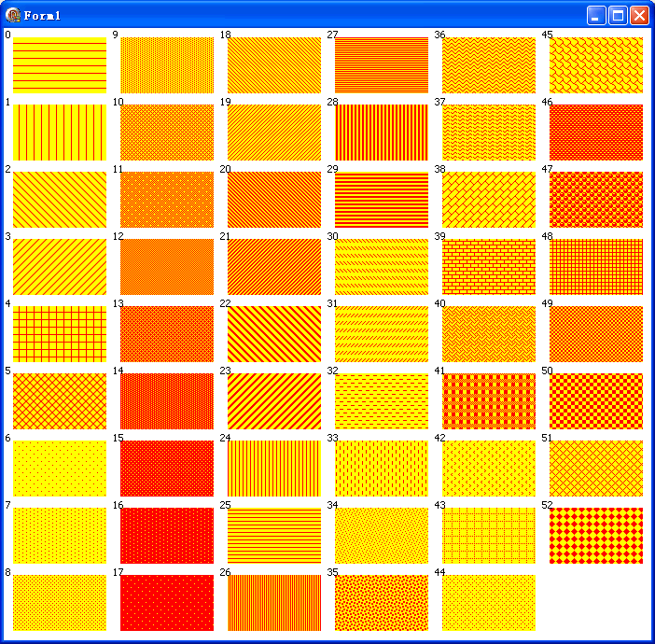Click the solid diamond swatch 52
The width and height of the screenshot is (655, 644).
click(596, 536)
